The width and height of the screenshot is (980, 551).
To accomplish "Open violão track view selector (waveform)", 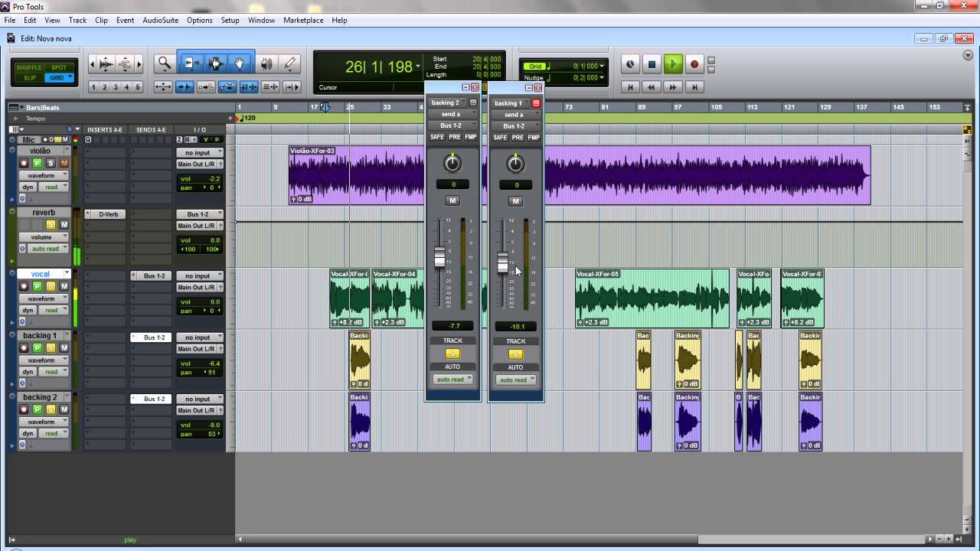I will (44, 175).
